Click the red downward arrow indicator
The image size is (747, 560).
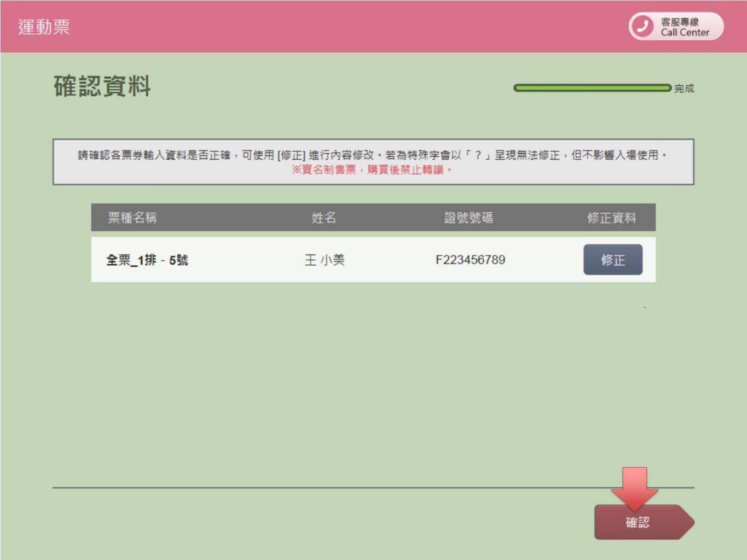coord(635,487)
